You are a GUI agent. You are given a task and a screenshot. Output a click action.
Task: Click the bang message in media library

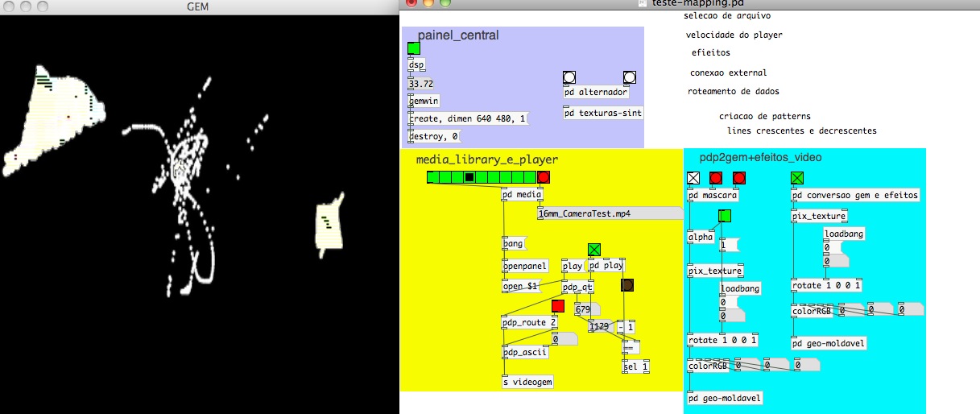pos(513,243)
